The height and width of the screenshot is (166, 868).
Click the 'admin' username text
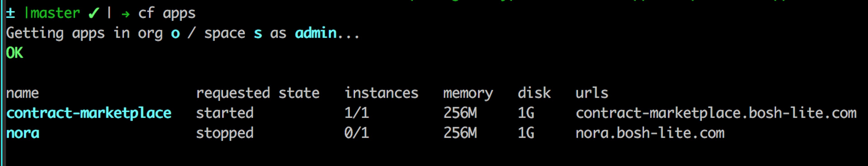[316, 33]
